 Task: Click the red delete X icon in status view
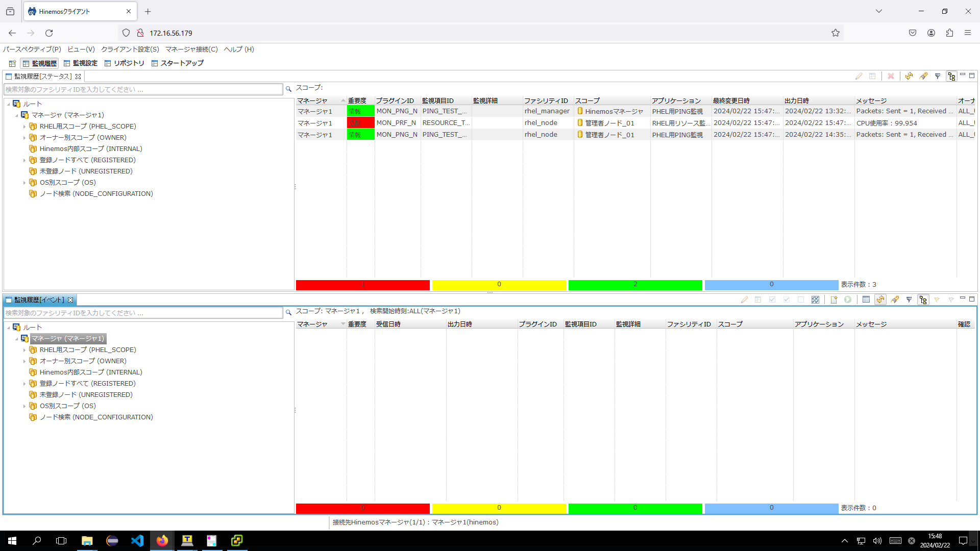tap(891, 76)
